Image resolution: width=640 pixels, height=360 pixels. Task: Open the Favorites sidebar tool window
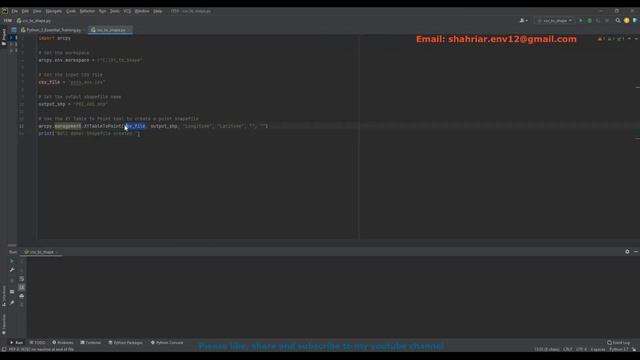coord(4,324)
